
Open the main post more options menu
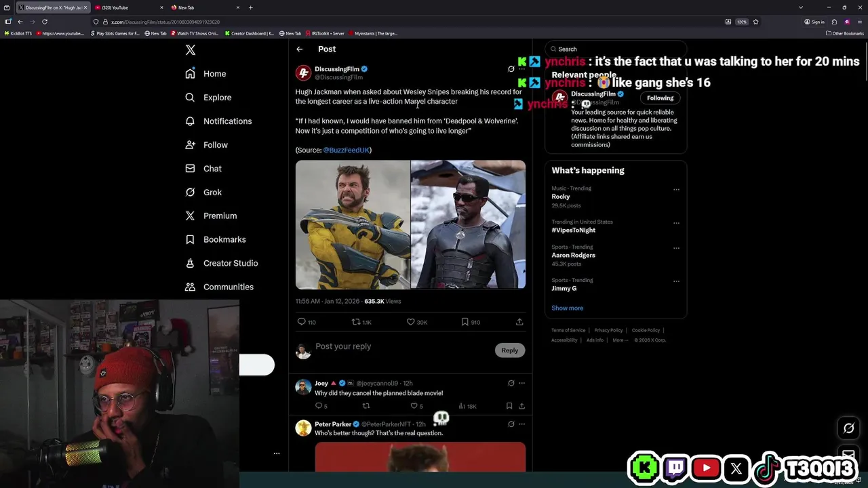[x=521, y=69]
